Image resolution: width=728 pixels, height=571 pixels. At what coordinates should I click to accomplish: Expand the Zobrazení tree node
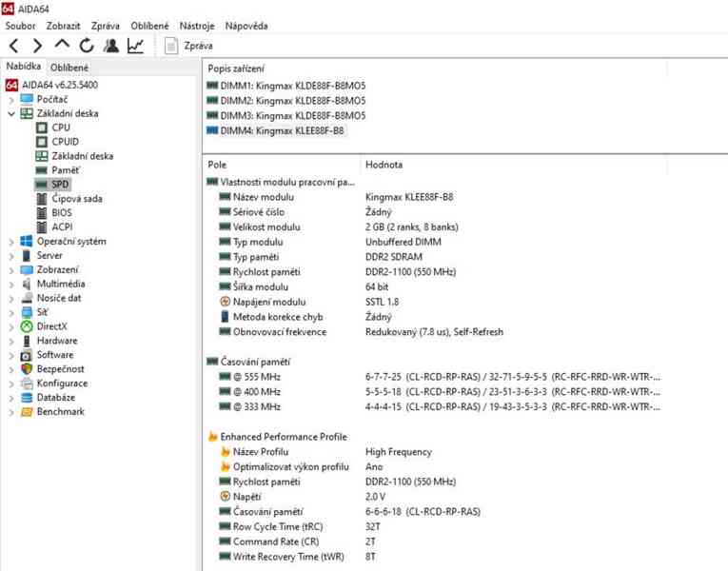click(x=11, y=270)
